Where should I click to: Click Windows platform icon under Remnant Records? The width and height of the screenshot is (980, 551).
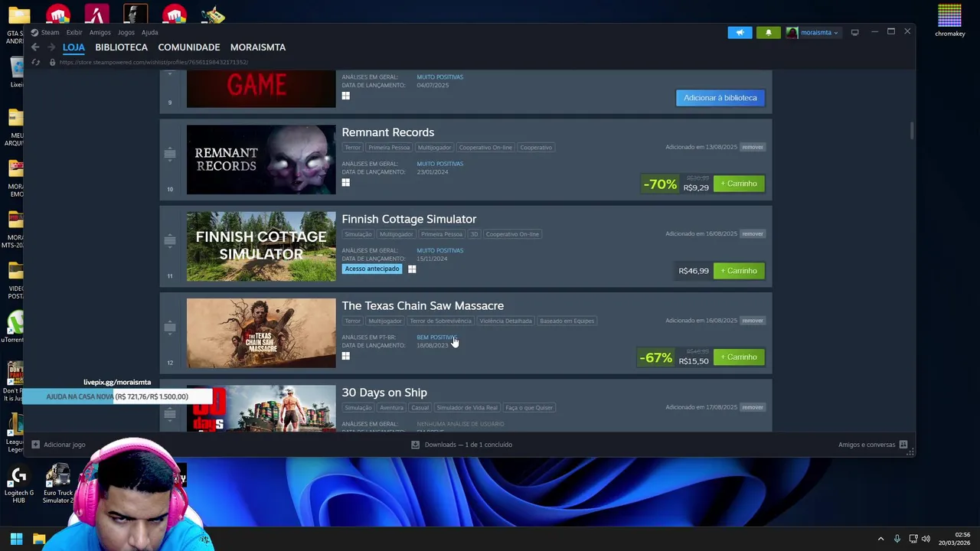point(345,182)
